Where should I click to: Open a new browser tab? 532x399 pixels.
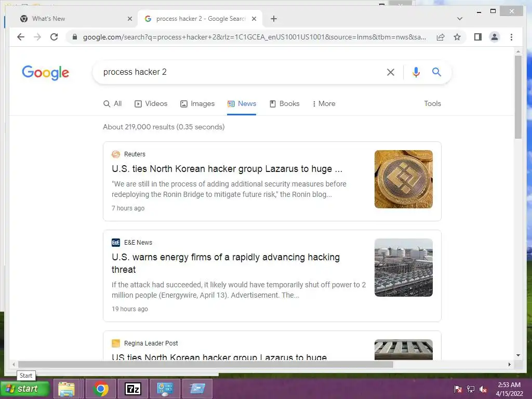(x=274, y=19)
